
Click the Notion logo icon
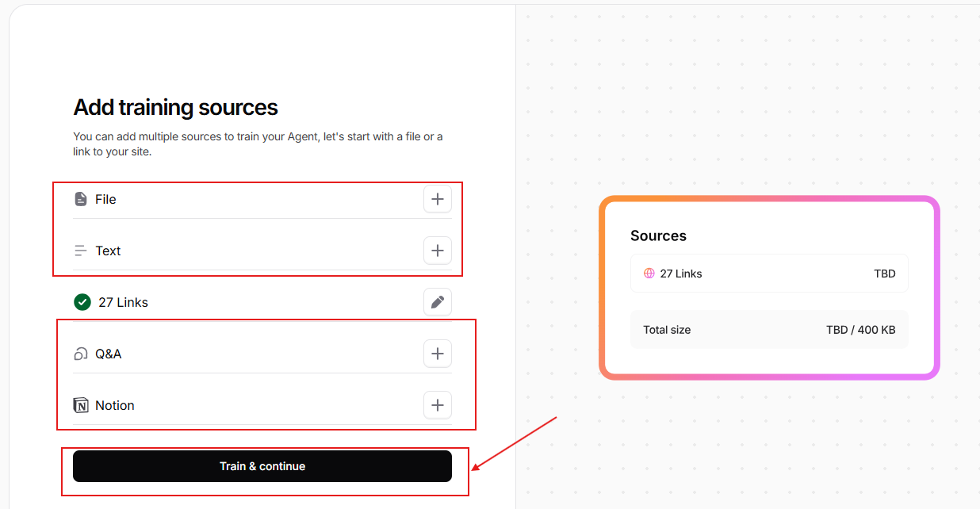coord(81,405)
